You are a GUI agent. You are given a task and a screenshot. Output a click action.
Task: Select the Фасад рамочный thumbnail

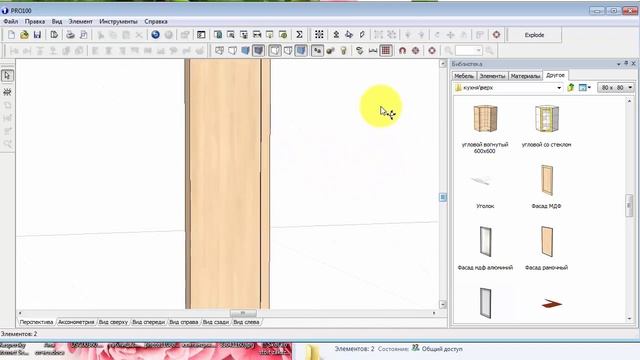547,242
